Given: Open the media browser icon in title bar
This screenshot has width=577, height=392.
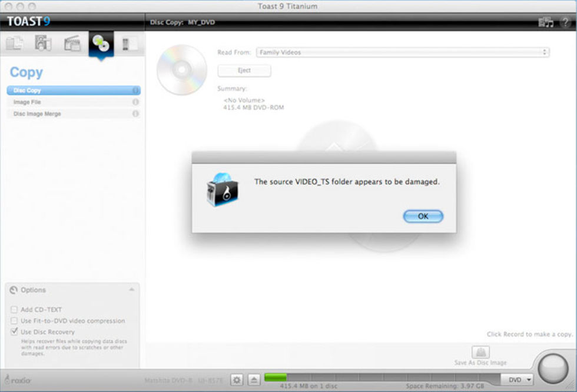Looking at the screenshot, I should (x=546, y=22).
